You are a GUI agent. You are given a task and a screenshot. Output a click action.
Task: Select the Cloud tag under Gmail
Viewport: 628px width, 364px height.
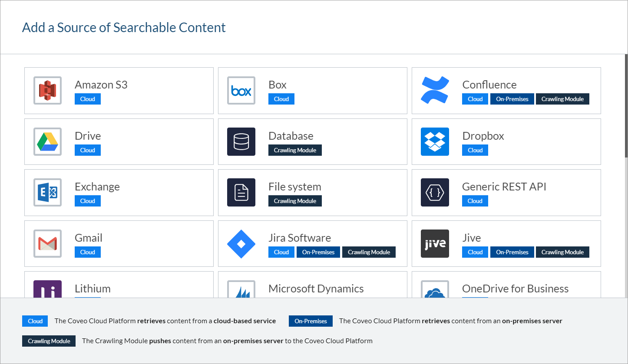(88, 252)
